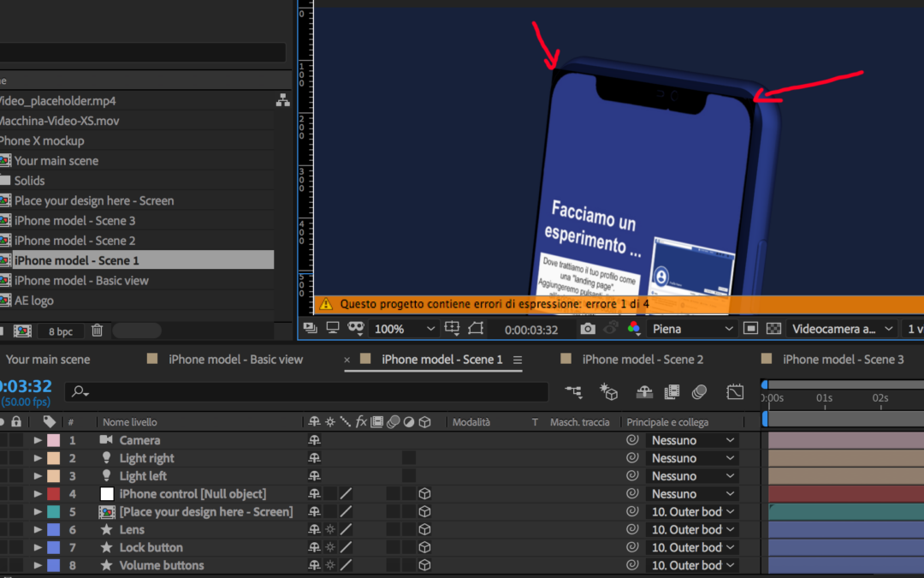The width and height of the screenshot is (924, 578).
Task: Open the 100% magnification dropdown
Action: click(404, 329)
